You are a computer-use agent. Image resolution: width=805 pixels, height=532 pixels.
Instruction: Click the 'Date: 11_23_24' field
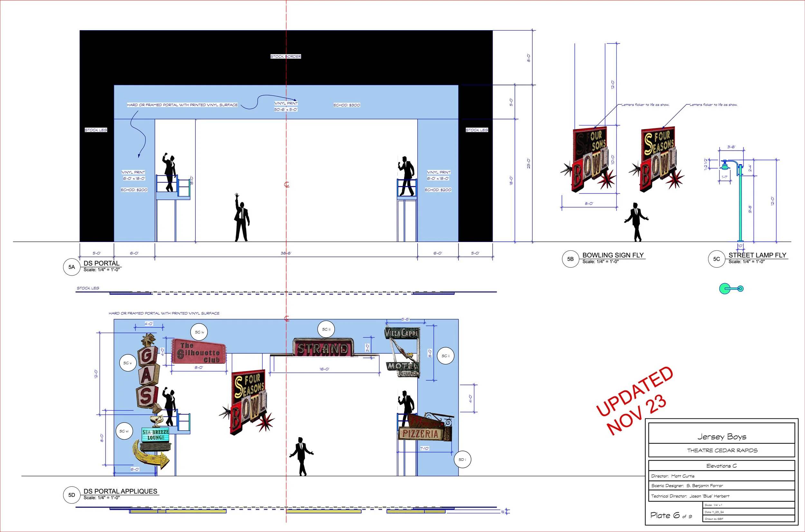tap(715, 512)
